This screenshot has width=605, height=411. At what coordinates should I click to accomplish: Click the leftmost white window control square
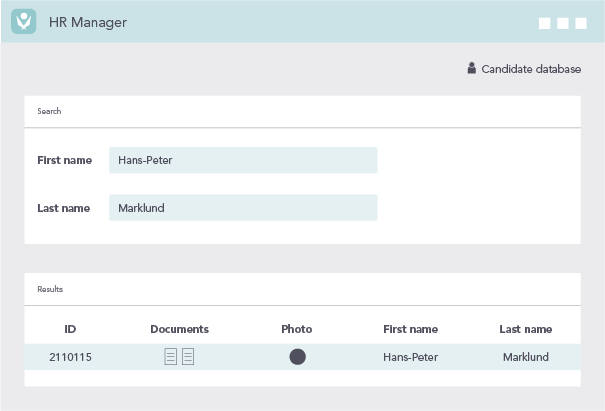[544, 24]
